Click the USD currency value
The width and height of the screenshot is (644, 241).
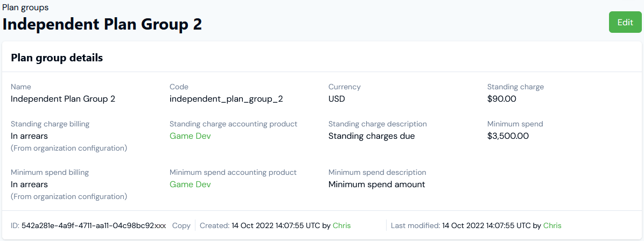pos(337,99)
